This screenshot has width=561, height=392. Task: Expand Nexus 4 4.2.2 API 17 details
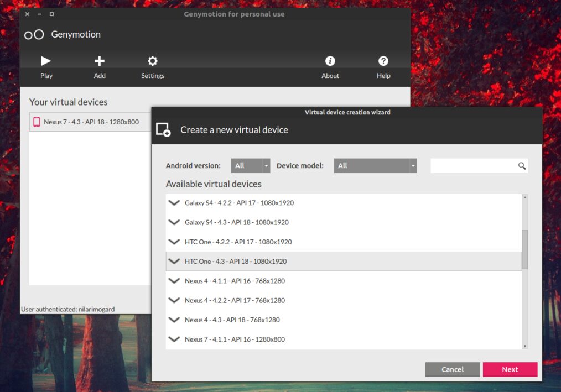174,300
